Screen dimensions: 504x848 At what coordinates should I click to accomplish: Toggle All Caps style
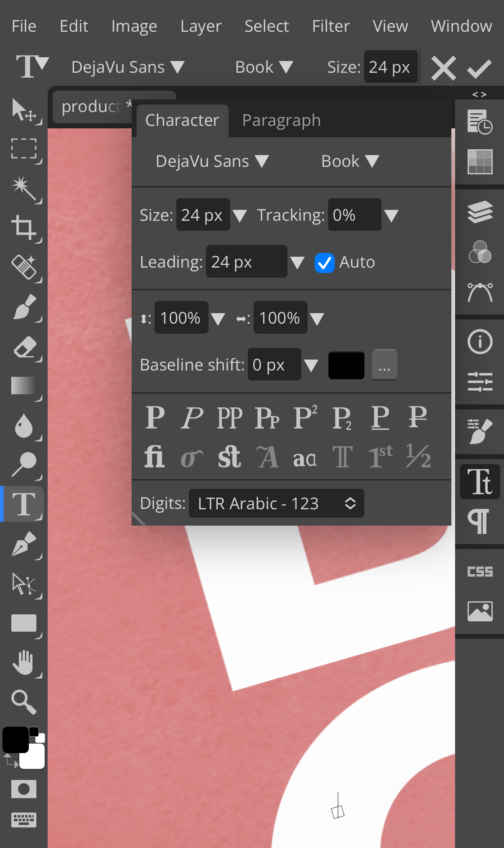(x=229, y=417)
